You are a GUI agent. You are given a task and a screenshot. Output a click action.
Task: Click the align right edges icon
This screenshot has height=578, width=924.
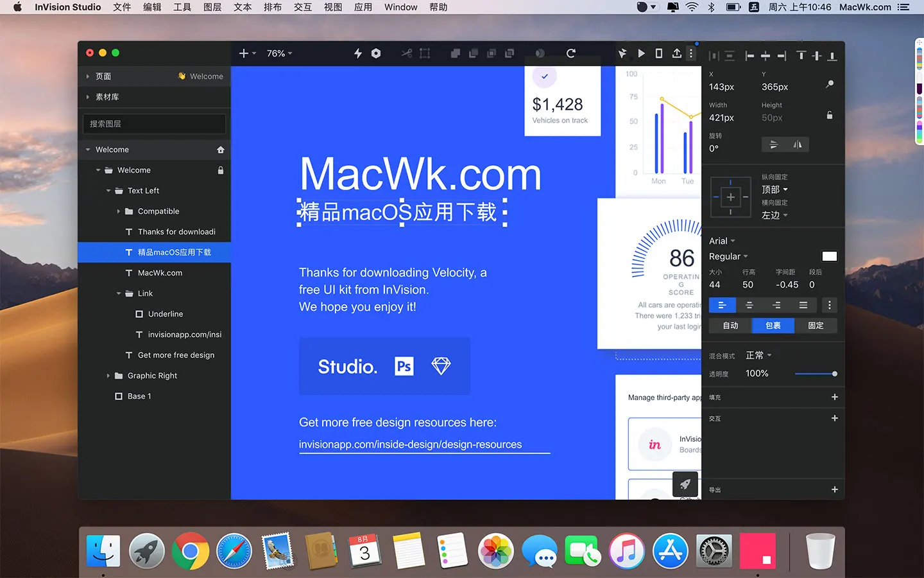coord(782,56)
